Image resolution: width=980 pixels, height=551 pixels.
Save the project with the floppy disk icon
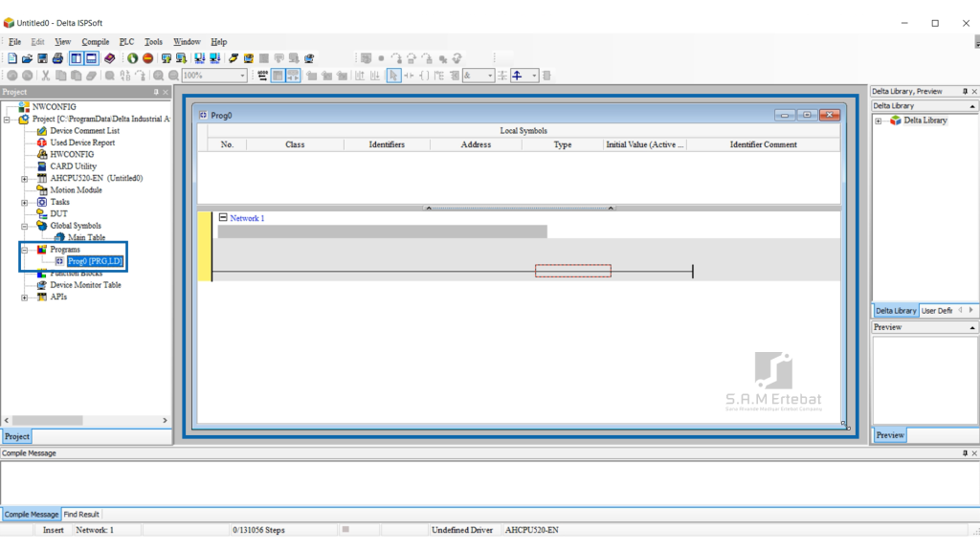pyautogui.click(x=42, y=58)
